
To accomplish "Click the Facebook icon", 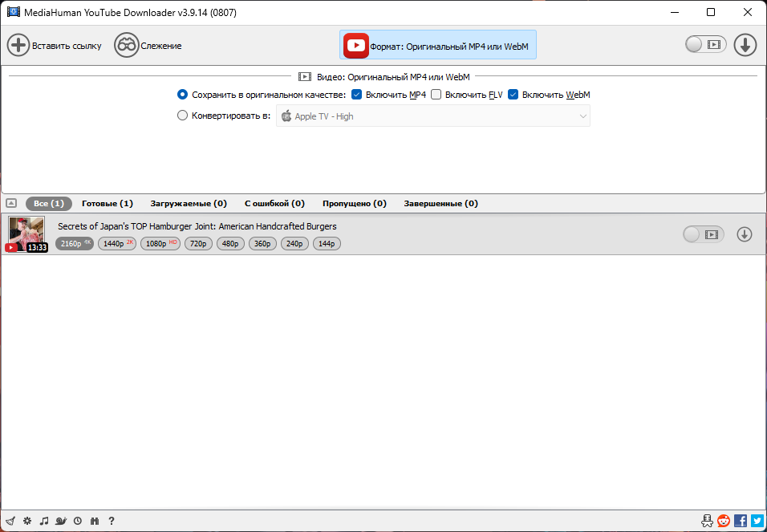I will coord(741,520).
